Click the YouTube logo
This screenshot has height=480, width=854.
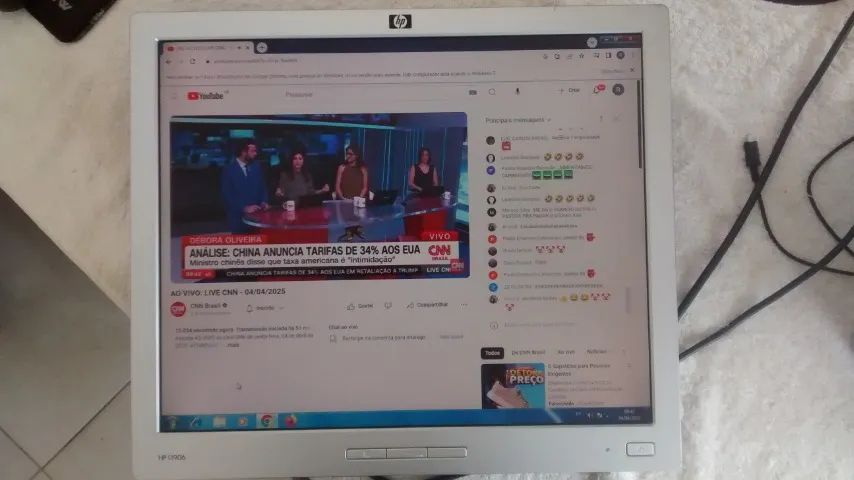(205, 96)
